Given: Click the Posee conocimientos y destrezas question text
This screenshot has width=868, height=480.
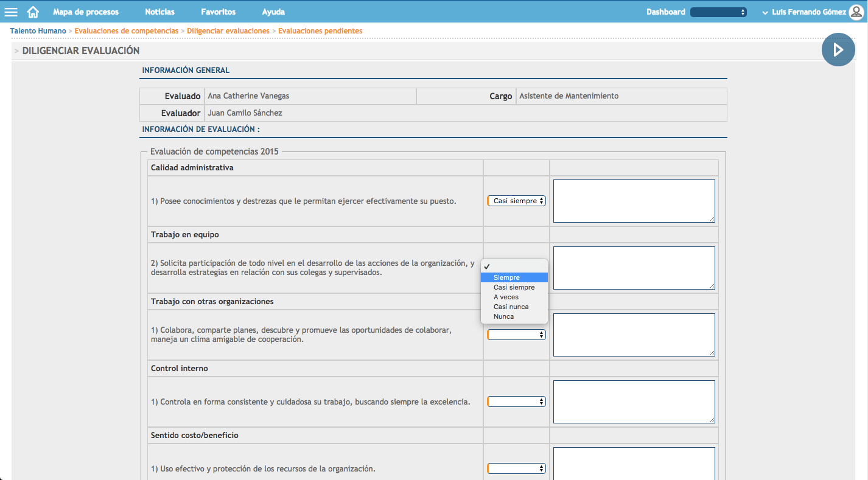Looking at the screenshot, I should 304,201.
